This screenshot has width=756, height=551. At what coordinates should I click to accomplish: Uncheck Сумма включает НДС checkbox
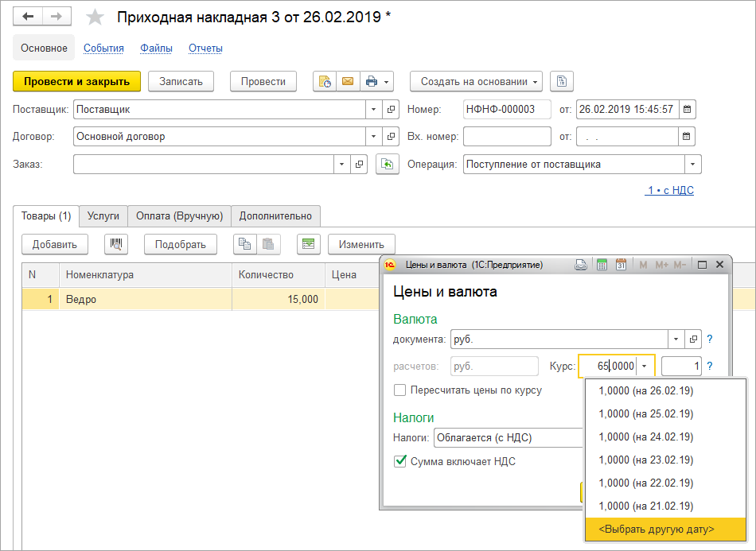pyautogui.click(x=399, y=461)
